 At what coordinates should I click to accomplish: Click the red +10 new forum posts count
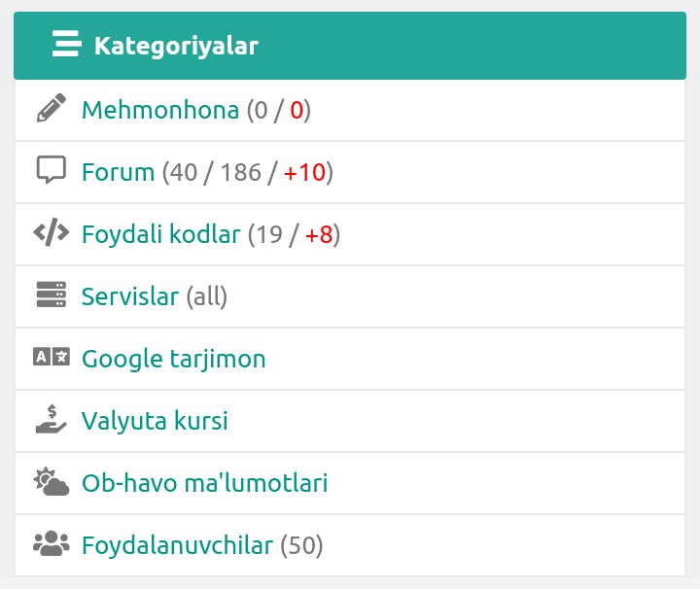tap(304, 172)
